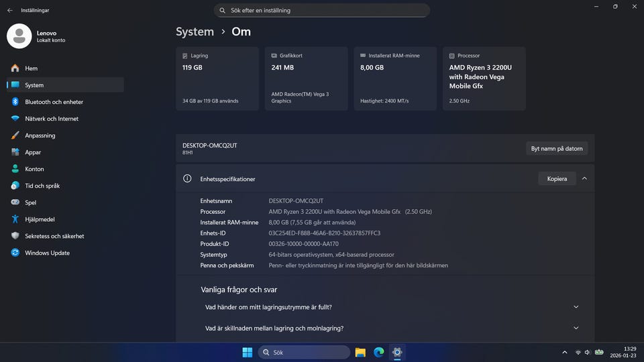
Task: Open Bluetooth och enheter settings
Action: click(x=54, y=102)
